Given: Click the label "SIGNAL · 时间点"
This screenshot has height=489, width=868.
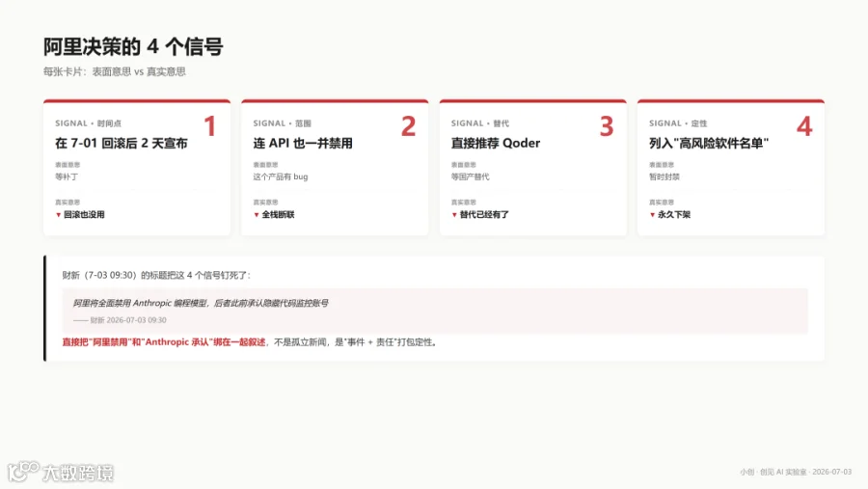Looking at the screenshot, I should coord(88,122).
